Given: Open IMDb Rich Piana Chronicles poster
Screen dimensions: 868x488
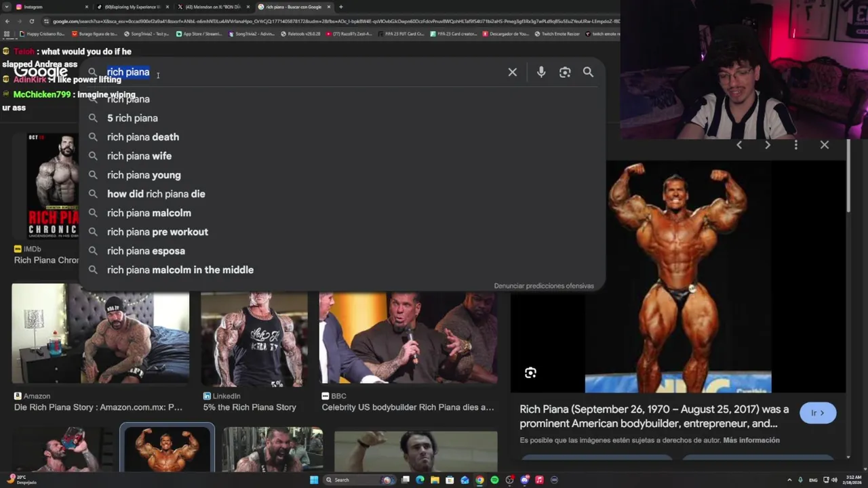Looking at the screenshot, I should click(x=53, y=186).
